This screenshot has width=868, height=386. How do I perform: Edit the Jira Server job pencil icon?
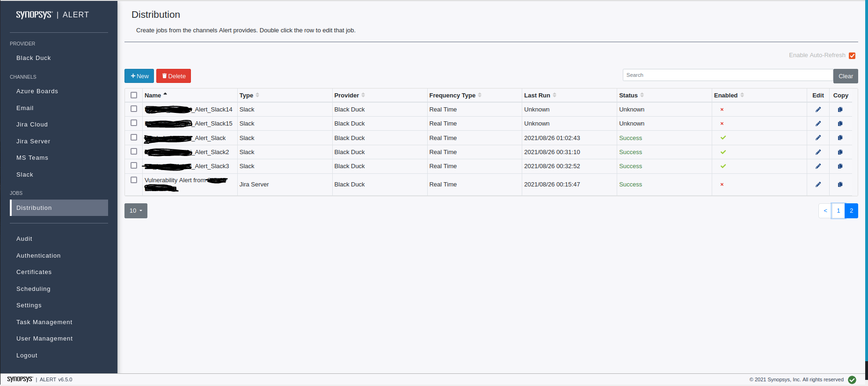tap(818, 185)
